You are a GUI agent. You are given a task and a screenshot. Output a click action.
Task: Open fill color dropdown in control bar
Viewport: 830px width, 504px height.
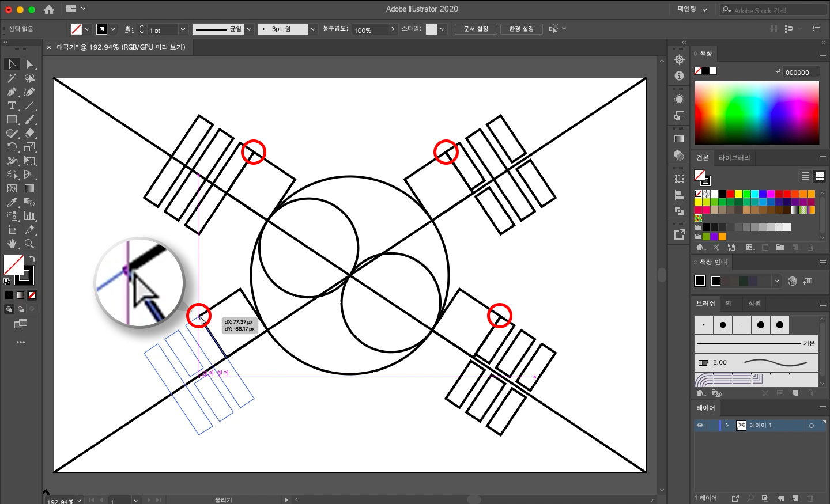88,29
